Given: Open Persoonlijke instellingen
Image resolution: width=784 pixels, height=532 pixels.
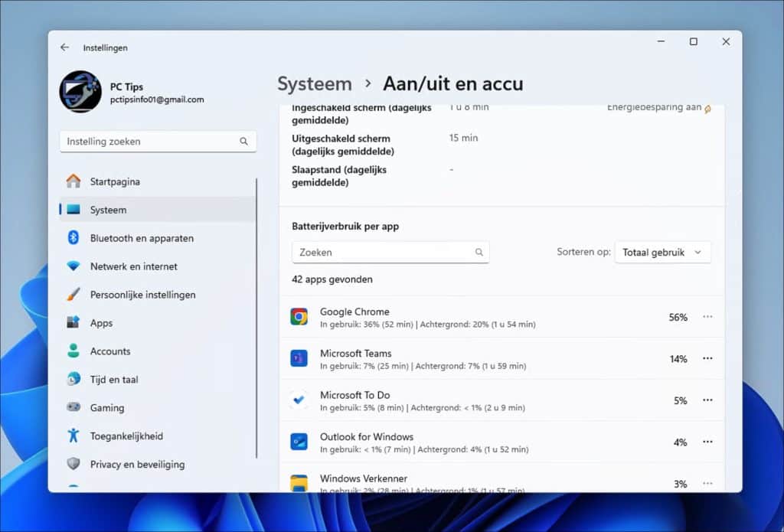Looking at the screenshot, I should click(x=158, y=295).
